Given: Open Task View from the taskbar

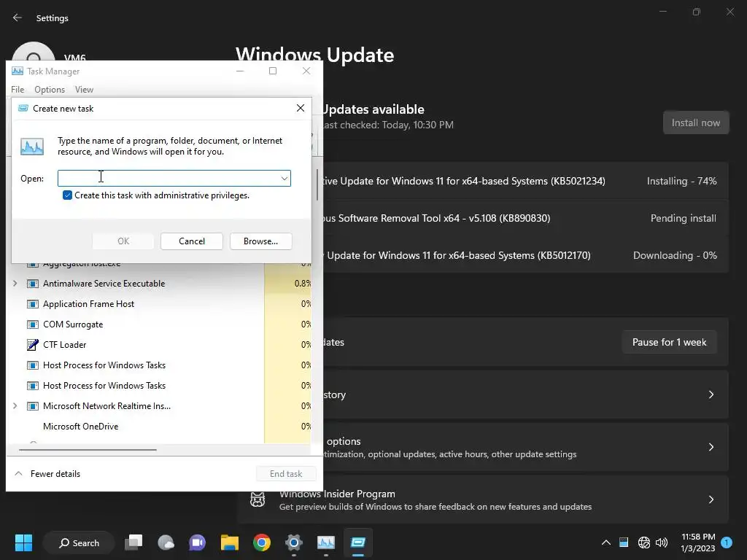Looking at the screenshot, I should pyautogui.click(x=133, y=542).
